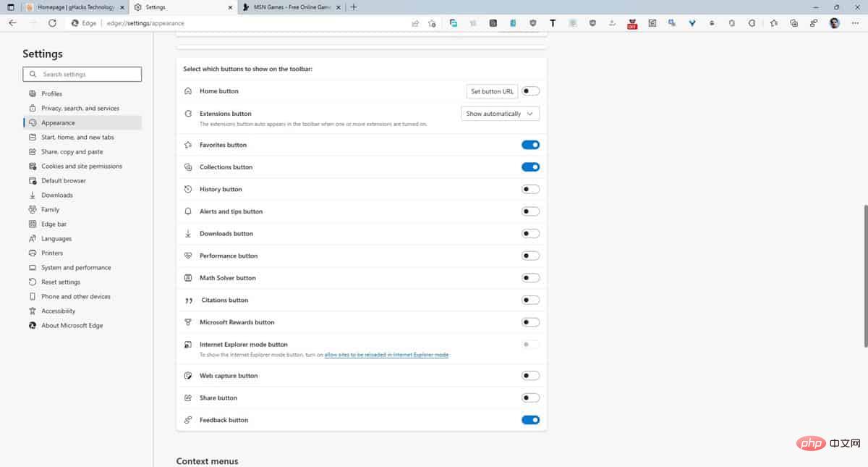Open System and performance settings

pos(76,267)
